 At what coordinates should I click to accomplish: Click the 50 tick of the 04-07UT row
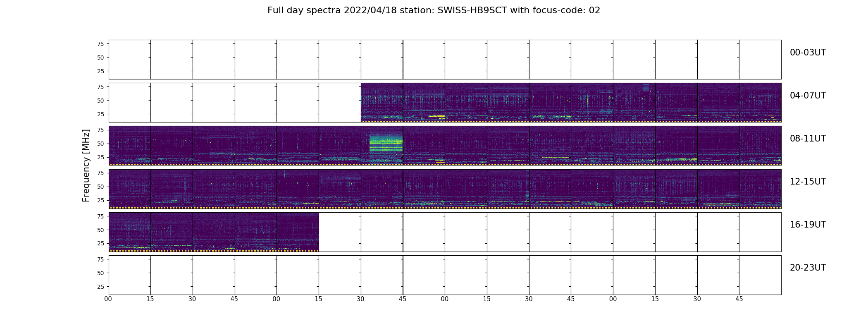point(100,101)
